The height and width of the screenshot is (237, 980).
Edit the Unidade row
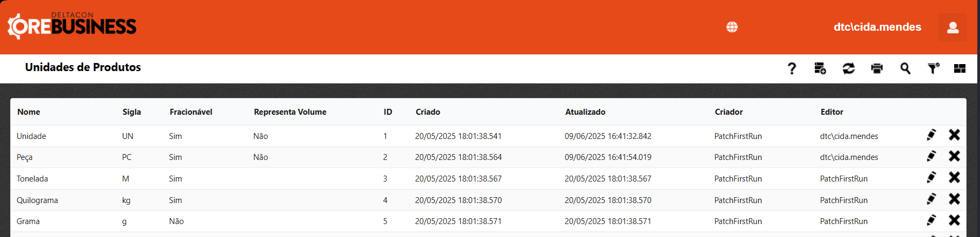pos(931,135)
